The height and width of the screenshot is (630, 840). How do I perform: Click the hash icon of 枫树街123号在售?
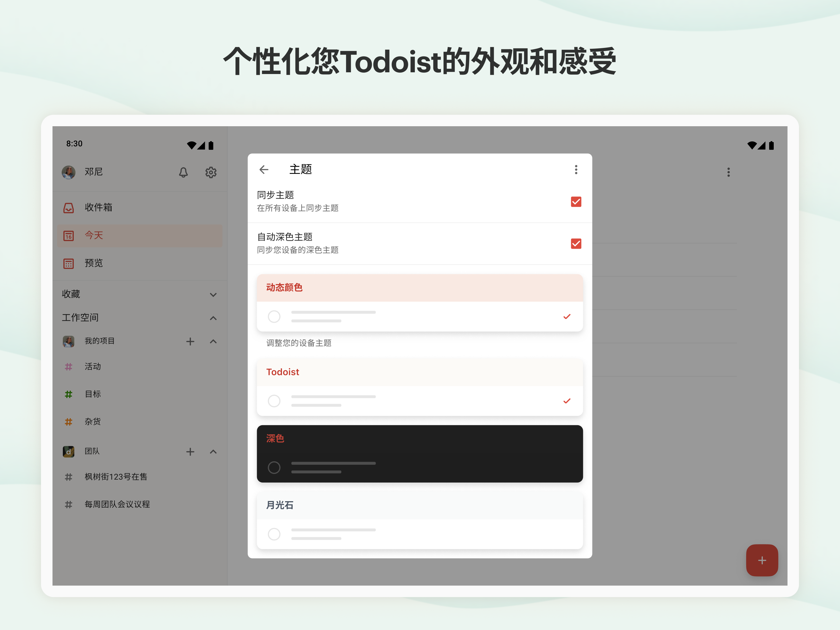tap(68, 477)
